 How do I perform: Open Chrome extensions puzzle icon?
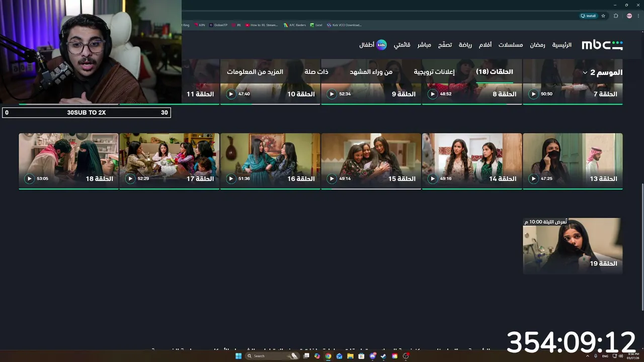(616, 16)
